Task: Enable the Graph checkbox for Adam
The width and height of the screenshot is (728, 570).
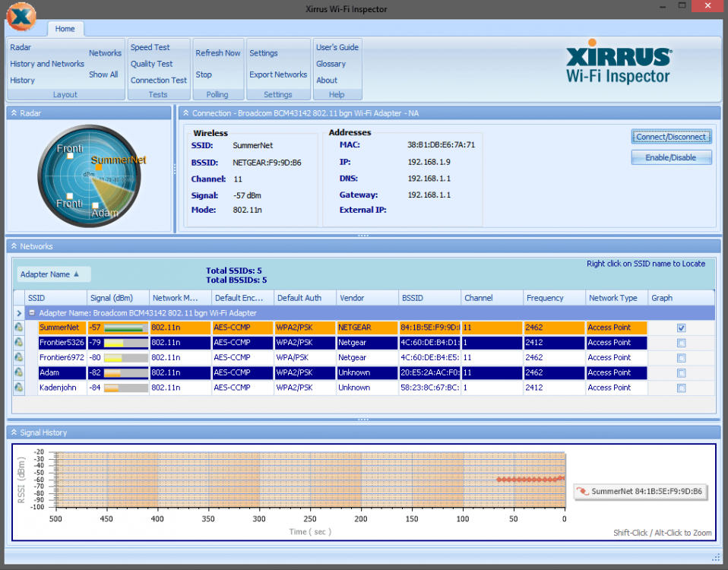Action: pos(681,372)
